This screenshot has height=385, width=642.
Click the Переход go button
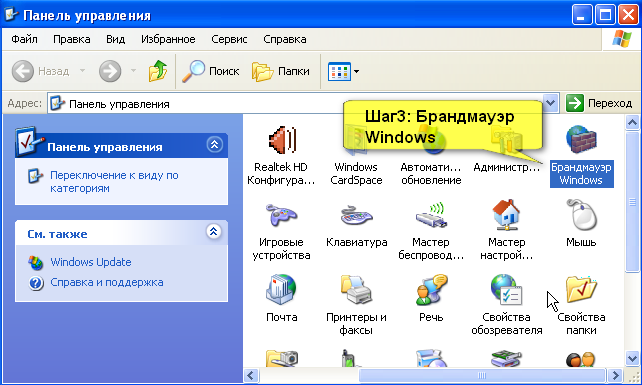pos(599,103)
